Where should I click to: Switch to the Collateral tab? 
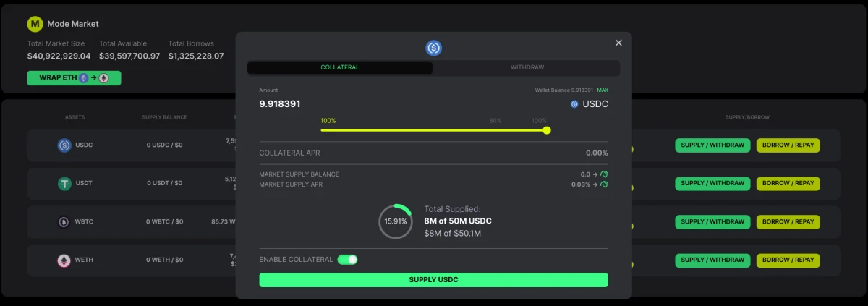point(340,67)
